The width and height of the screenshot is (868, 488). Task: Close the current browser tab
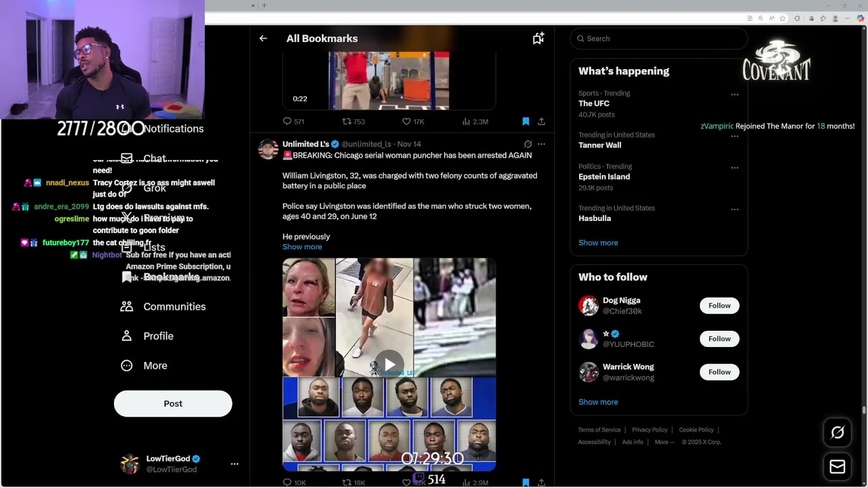(253, 5)
